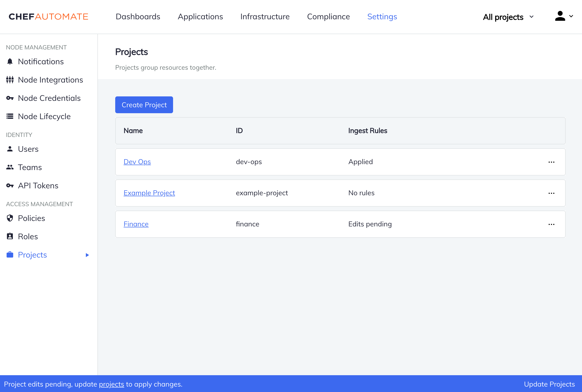Click the Users person icon in sidebar

tap(10, 149)
